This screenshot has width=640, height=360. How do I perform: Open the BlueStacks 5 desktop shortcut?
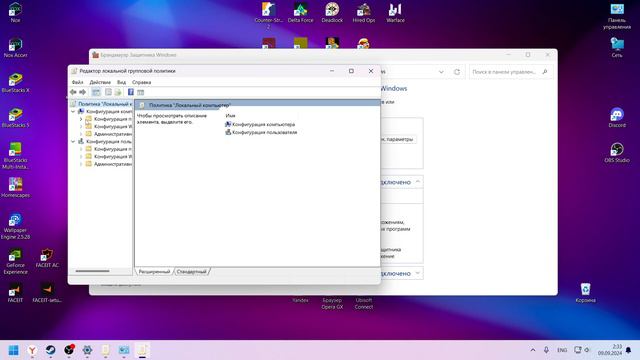(16, 118)
